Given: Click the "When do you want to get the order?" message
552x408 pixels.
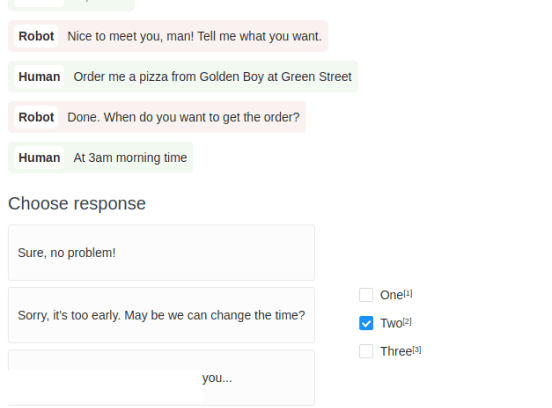Looking at the screenshot, I should (x=183, y=117).
